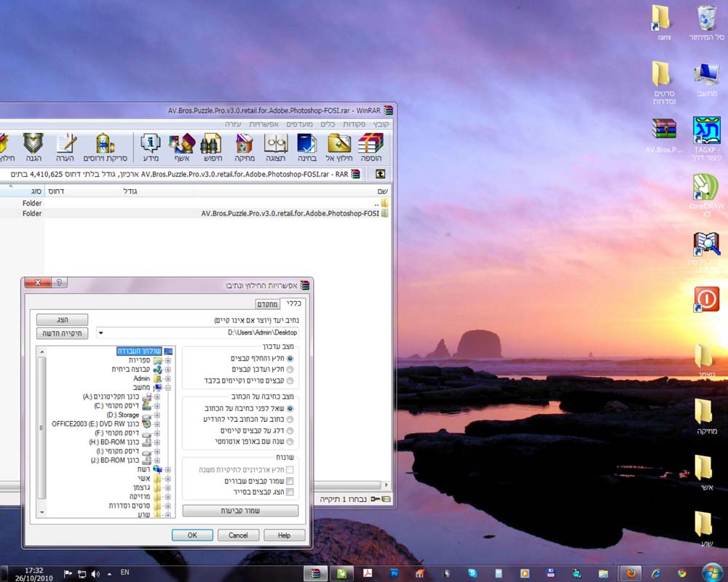Click the אשף (Wizard) toolbar icon
728x582 pixels.
(181, 147)
